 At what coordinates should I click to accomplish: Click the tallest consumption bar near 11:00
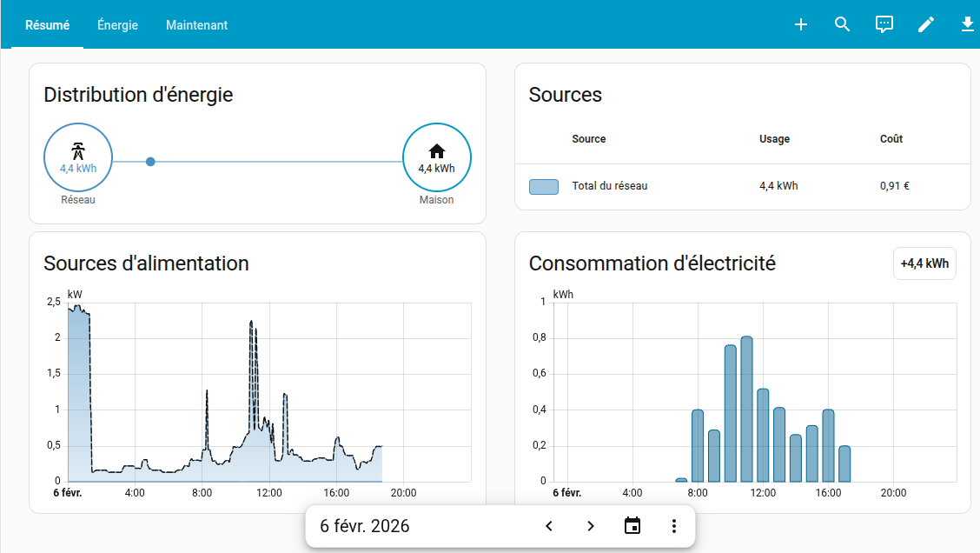click(x=746, y=409)
